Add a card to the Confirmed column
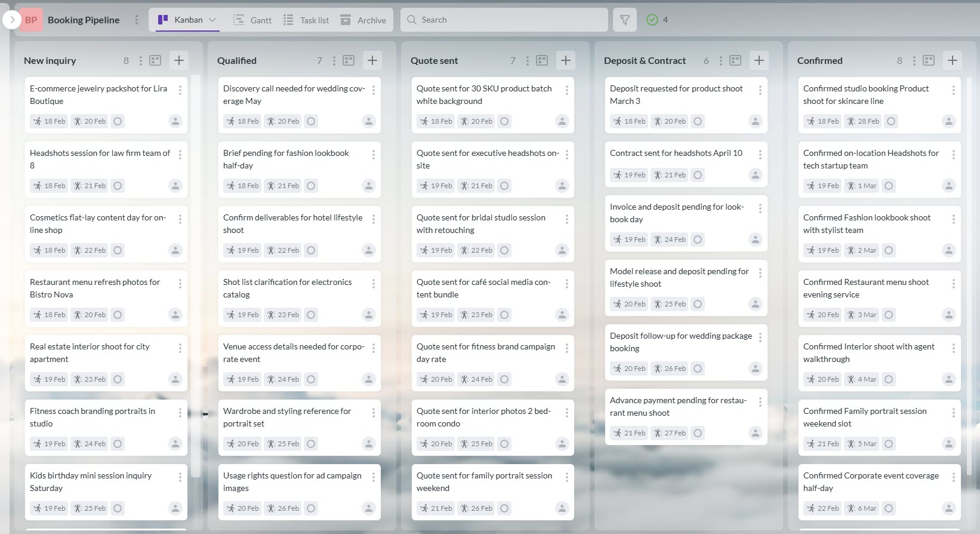 pos(953,60)
